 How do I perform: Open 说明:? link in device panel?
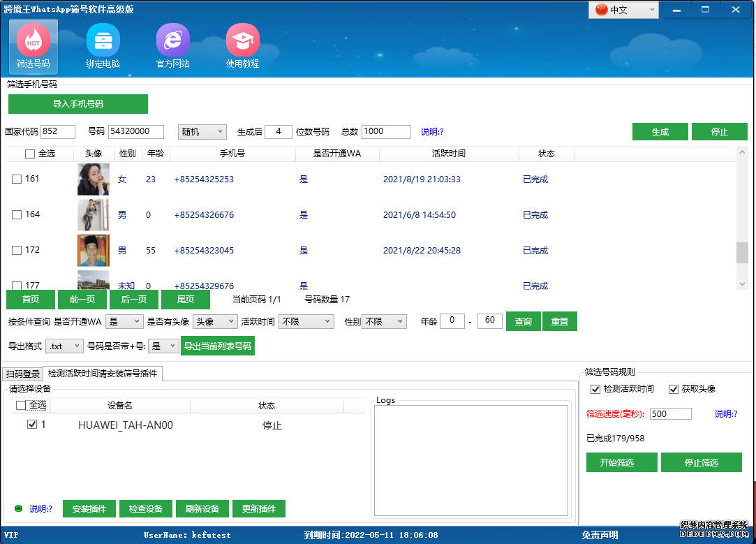click(x=41, y=509)
